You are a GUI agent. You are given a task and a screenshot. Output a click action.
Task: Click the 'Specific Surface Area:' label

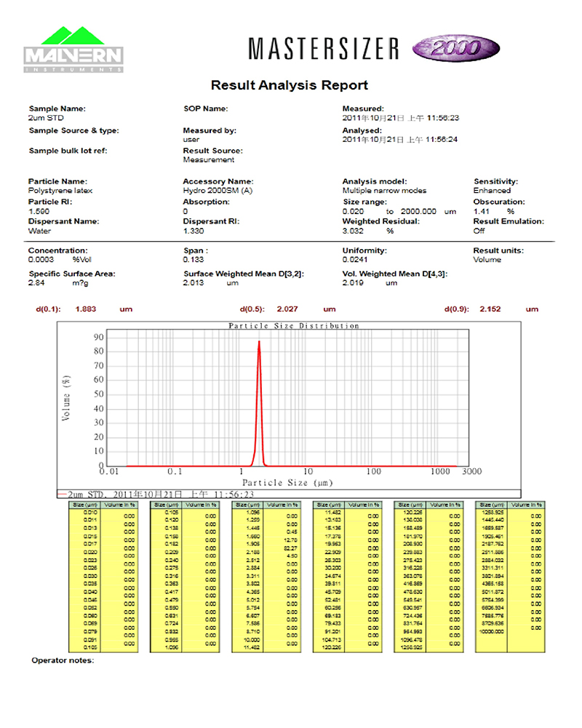point(72,274)
